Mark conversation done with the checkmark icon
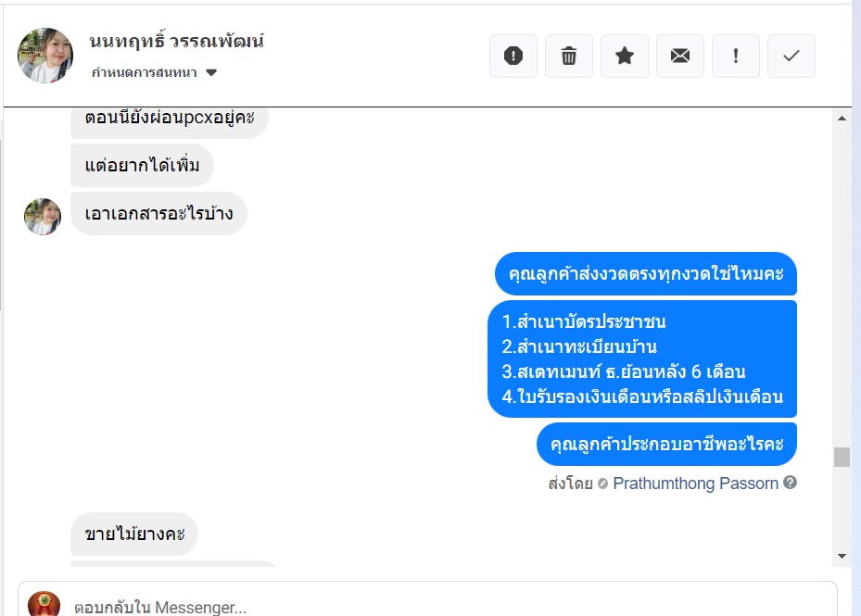This screenshot has width=861, height=616. 791,56
